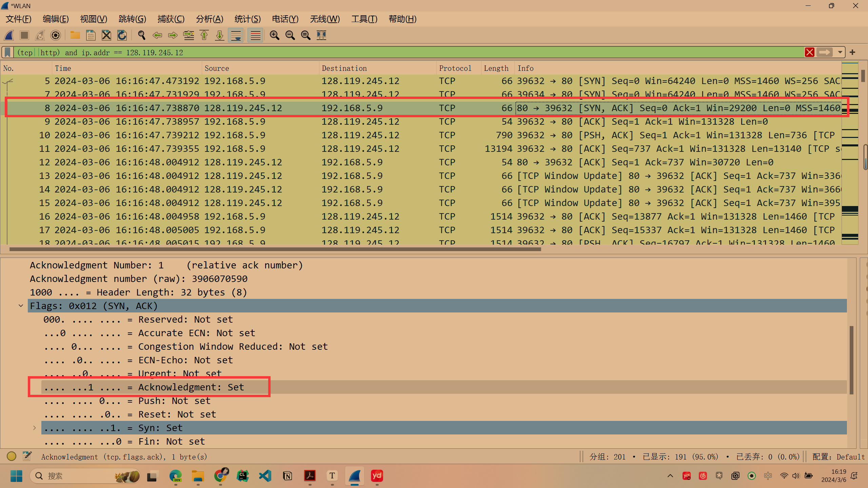The height and width of the screenshot is (488, 868).
Task: Expand the Syn: Set flag details
Action: click(x=34, y=428)
